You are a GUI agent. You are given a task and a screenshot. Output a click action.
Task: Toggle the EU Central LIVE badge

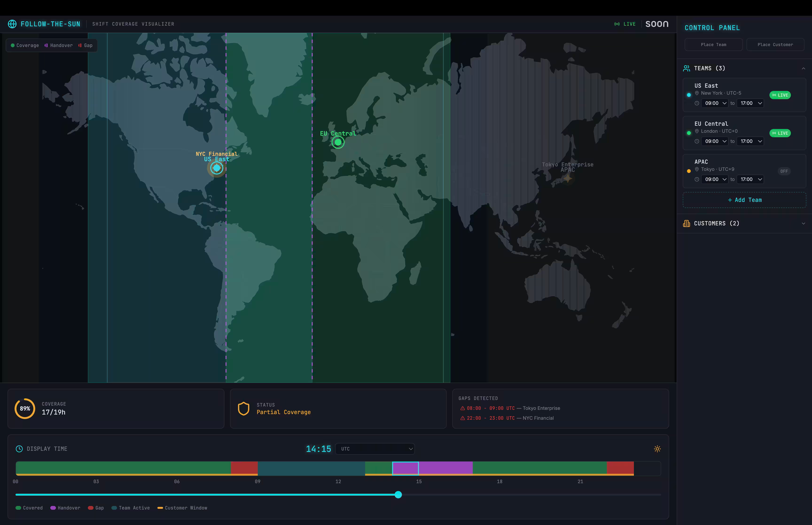coord(780,133)
